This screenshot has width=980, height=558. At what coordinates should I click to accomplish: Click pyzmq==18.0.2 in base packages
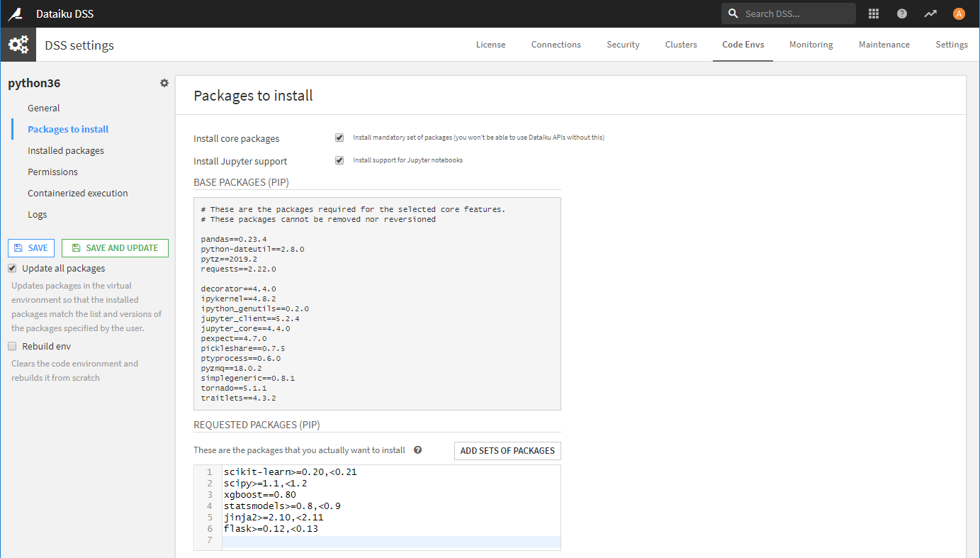point(231,368)
